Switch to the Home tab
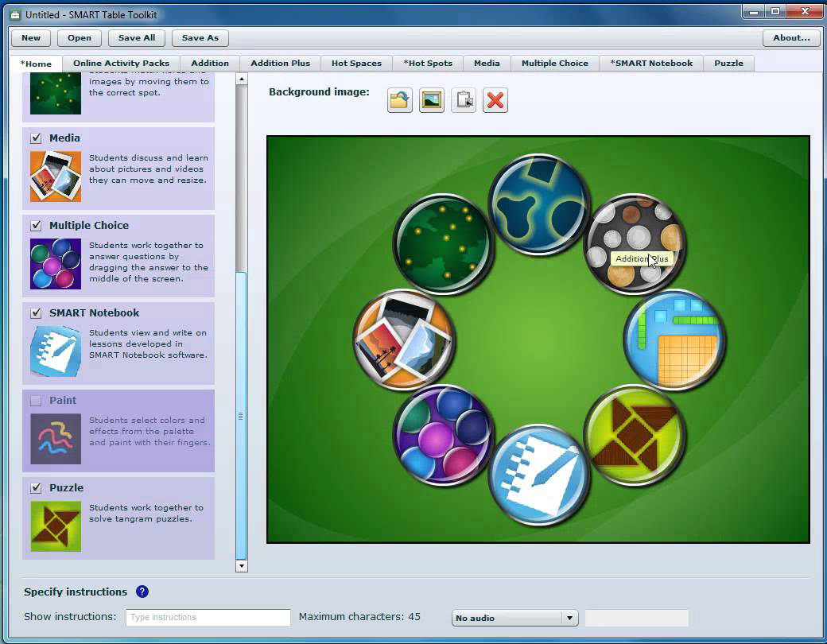 pos(36,64)
